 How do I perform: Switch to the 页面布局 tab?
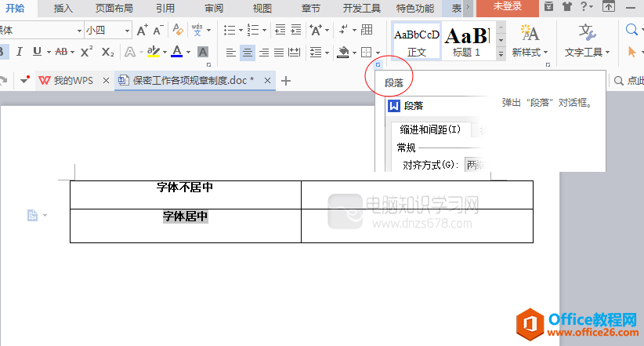coord(114,8)
